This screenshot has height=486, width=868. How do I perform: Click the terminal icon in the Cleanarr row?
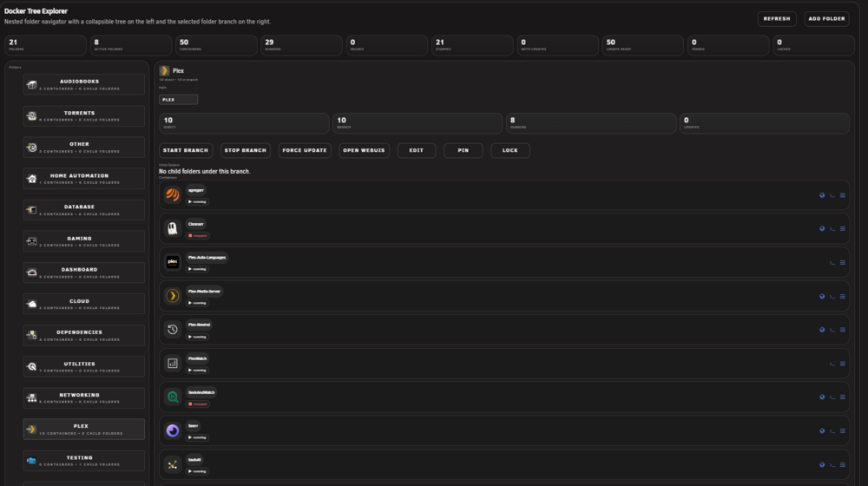click(832, 228)
